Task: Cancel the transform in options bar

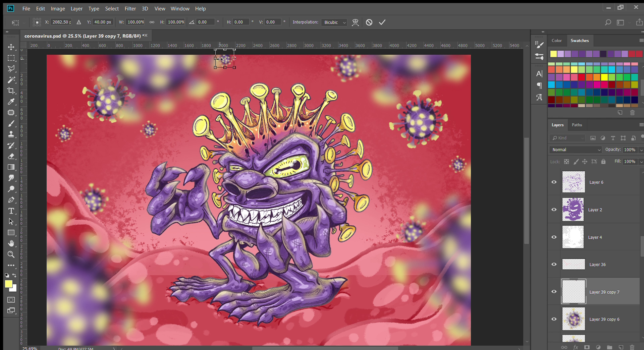Action: coord(369,22)
